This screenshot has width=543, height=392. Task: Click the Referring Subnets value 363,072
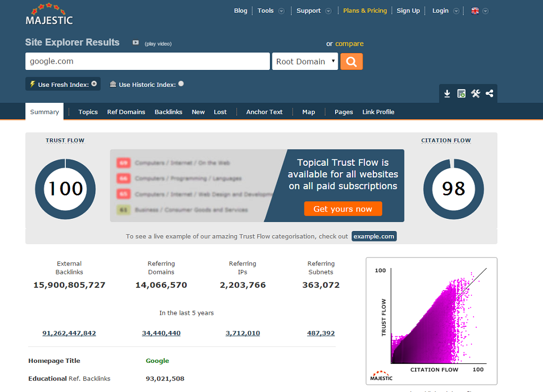tap(321, 285)
